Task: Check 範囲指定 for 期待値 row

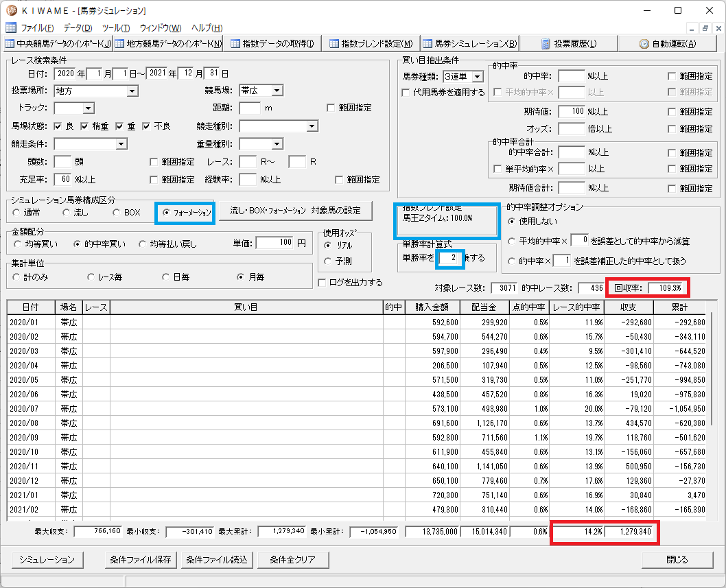Action: click(672, 112)
